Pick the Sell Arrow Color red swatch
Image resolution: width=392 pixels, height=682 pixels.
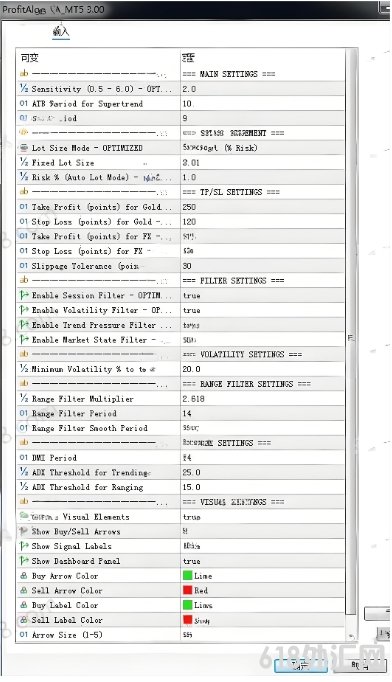(188, 590)
